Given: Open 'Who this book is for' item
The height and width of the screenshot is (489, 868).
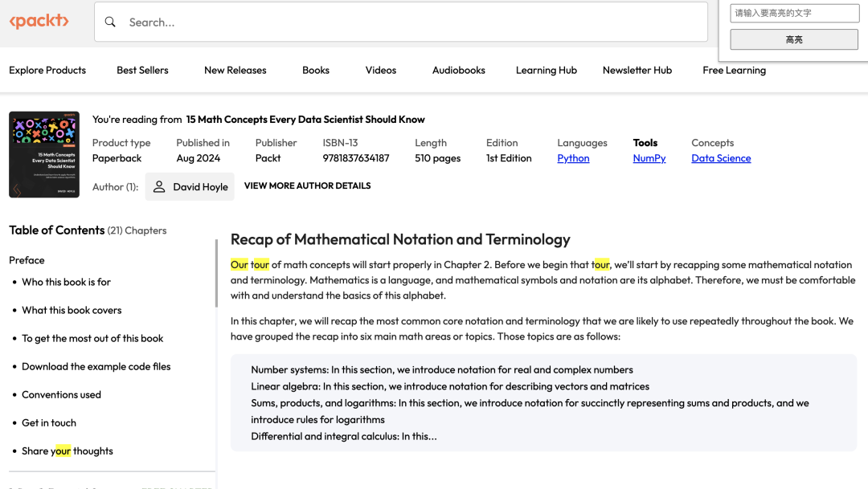Looking at the screenshot, I should coord(66,282).
